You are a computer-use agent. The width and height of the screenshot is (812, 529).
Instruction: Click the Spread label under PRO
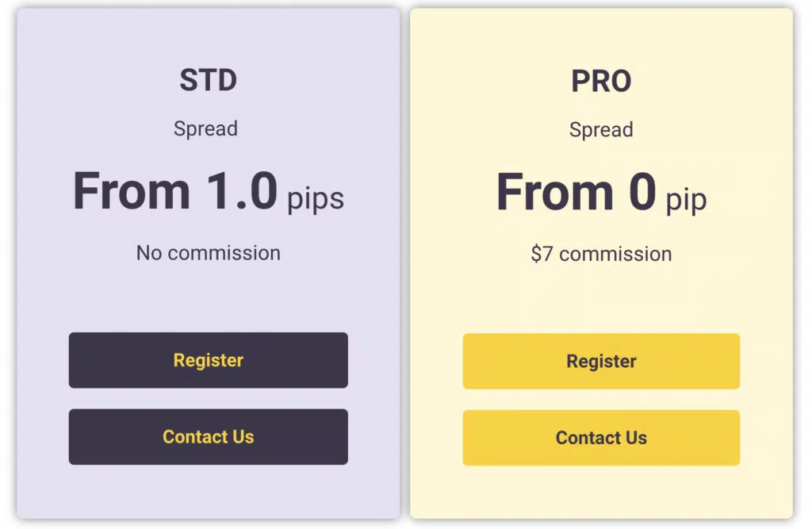(601, 129)
